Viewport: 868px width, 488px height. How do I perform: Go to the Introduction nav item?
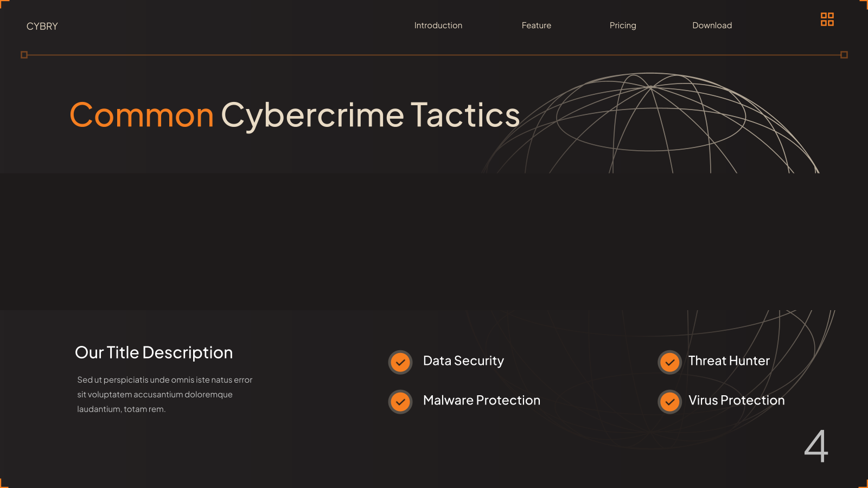pyautogui.click(x=438, y=25)
